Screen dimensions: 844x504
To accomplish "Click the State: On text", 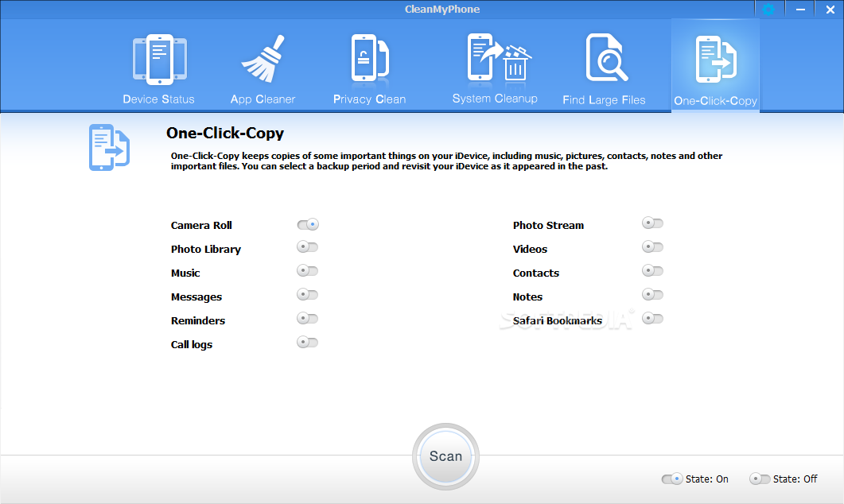I will [706, 479].
